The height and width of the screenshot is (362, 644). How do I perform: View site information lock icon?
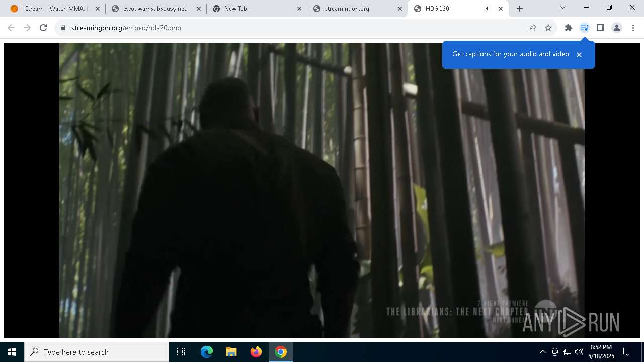click(x=63, y=28)
